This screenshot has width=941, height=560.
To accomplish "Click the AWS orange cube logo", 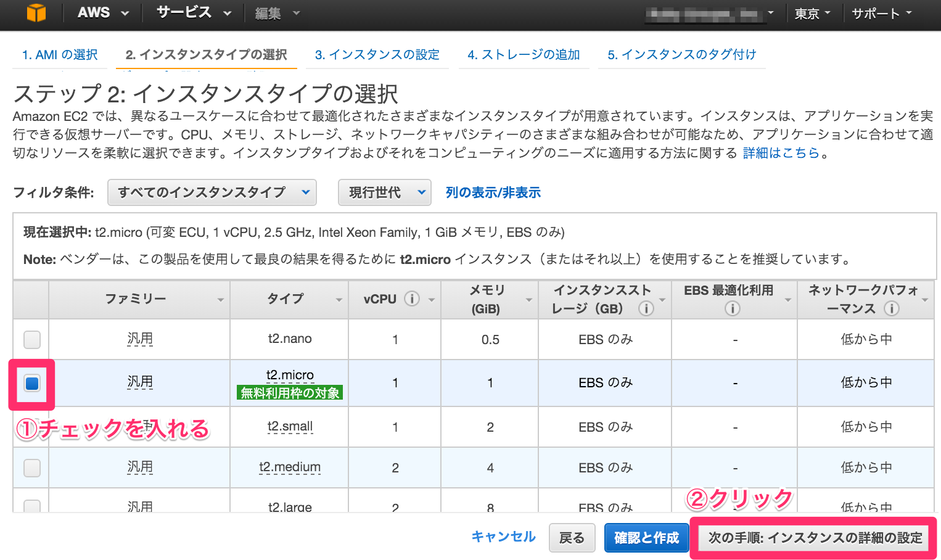I will click(36, 12).
